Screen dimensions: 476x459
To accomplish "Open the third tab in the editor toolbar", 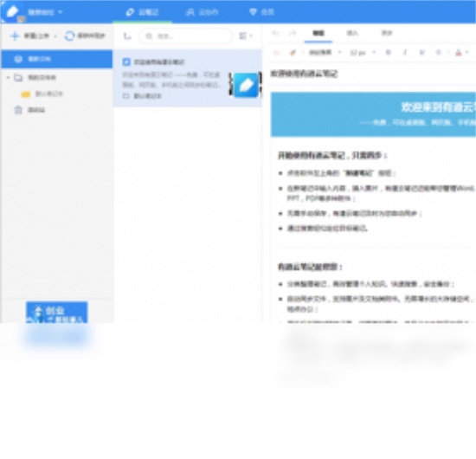I will (x=387, y=33).
